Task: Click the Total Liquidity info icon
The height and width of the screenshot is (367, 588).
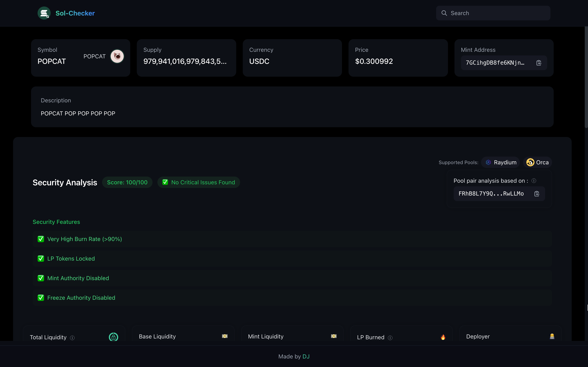Action: (72, 338)
